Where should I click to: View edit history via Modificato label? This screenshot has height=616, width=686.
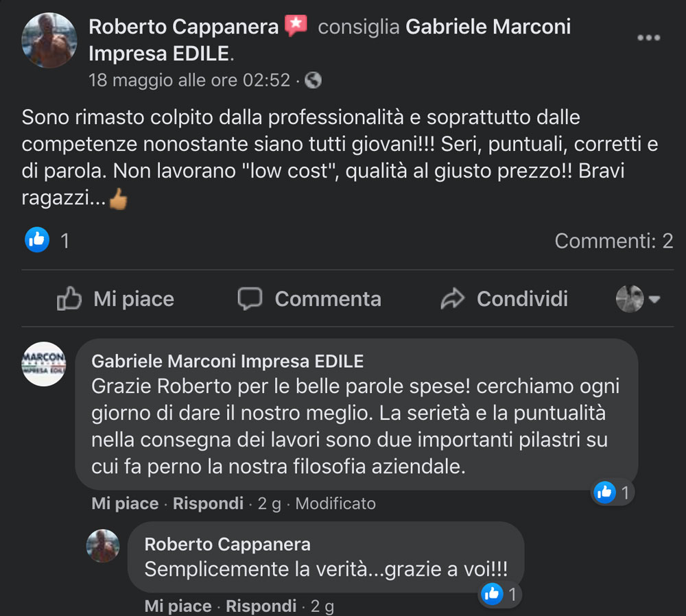(x=335, y=504)
